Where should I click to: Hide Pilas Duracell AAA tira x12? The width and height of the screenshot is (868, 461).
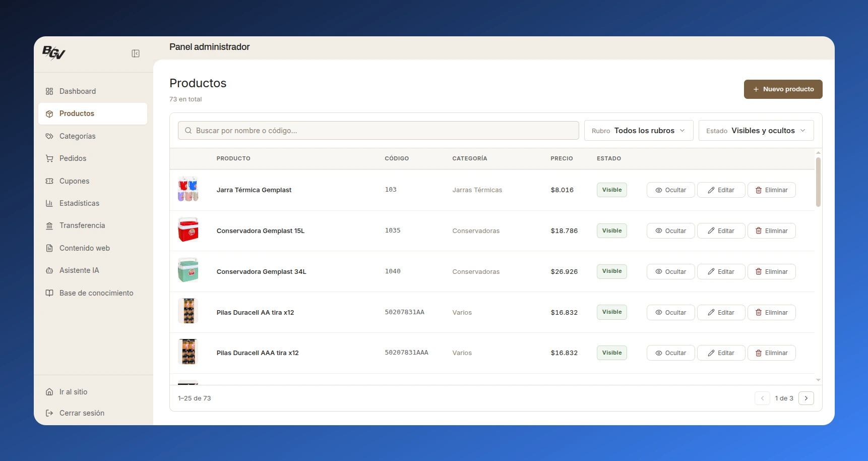point(670,353)
